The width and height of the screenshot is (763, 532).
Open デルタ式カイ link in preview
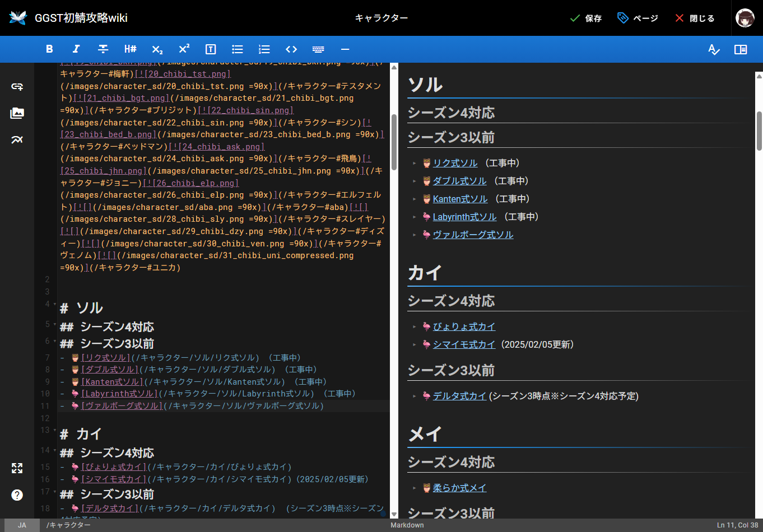tap(459, 396)
